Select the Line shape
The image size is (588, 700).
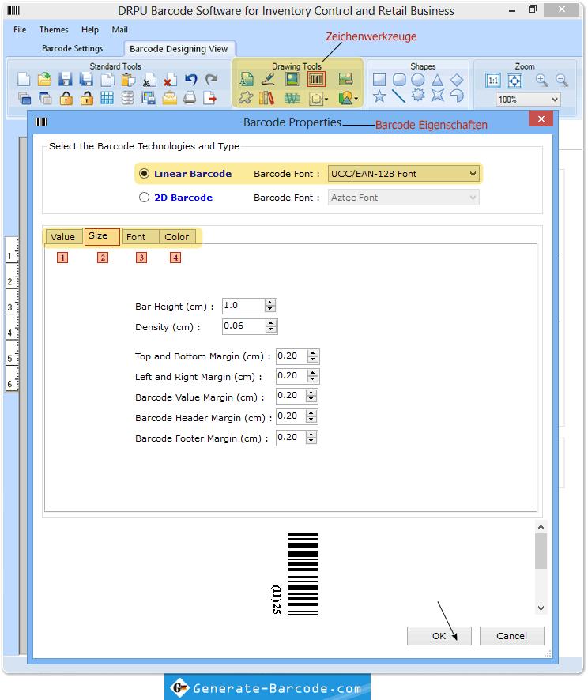(x=398, y=96)
